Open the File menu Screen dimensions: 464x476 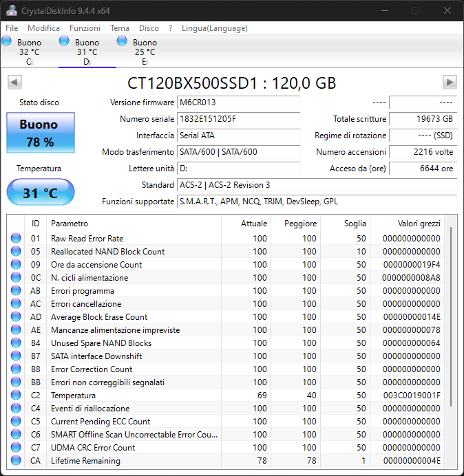12,28
